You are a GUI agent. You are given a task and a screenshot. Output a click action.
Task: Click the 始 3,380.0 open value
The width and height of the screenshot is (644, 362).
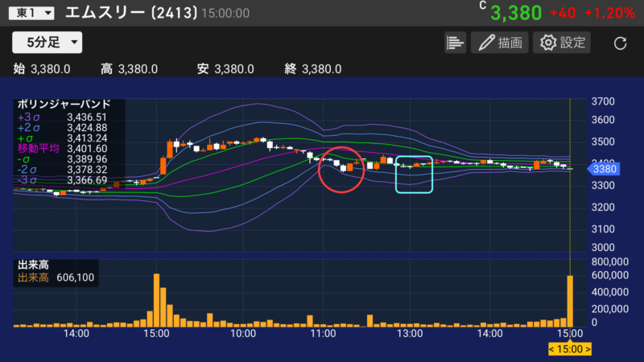point(42,69)
